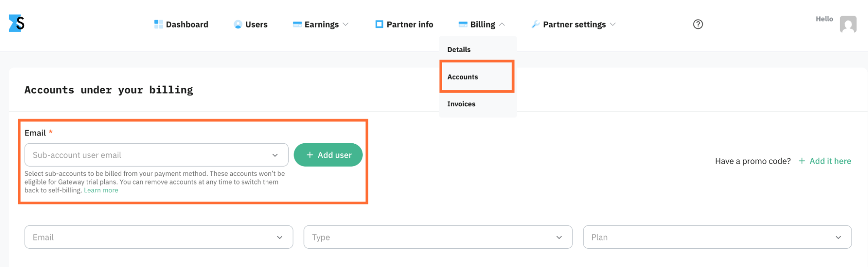Click the green Add user button
The width and height of the screenshot is (868, 267).
[x=328, y=155]
